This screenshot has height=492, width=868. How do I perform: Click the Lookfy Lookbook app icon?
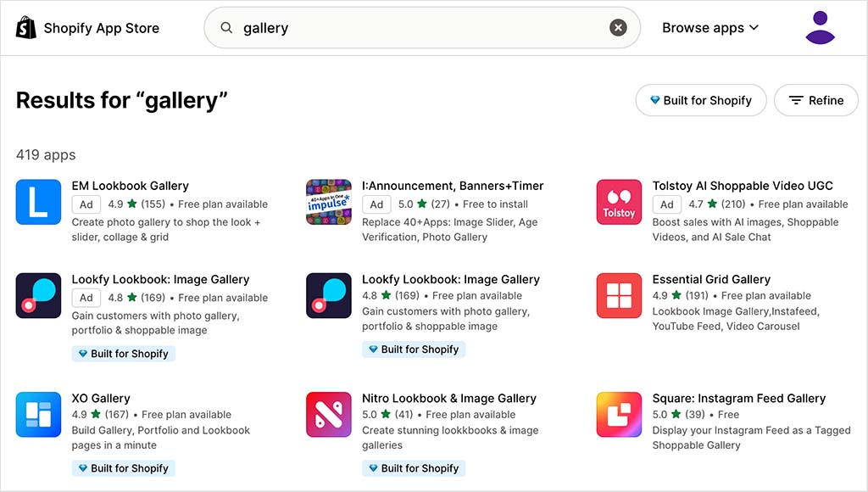pyautogui.click(x=38, y=295)
